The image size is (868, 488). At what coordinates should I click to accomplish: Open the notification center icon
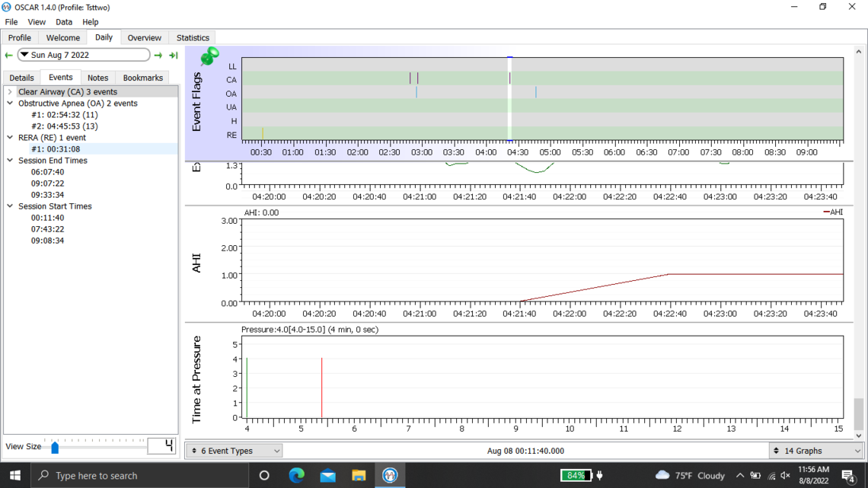point(848,475)
